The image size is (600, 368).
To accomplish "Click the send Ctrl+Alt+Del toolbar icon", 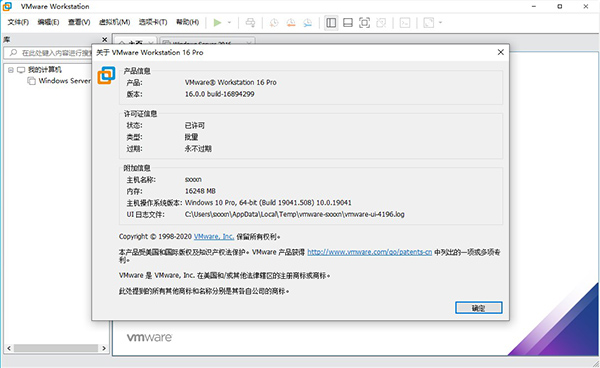I will 250,23.
